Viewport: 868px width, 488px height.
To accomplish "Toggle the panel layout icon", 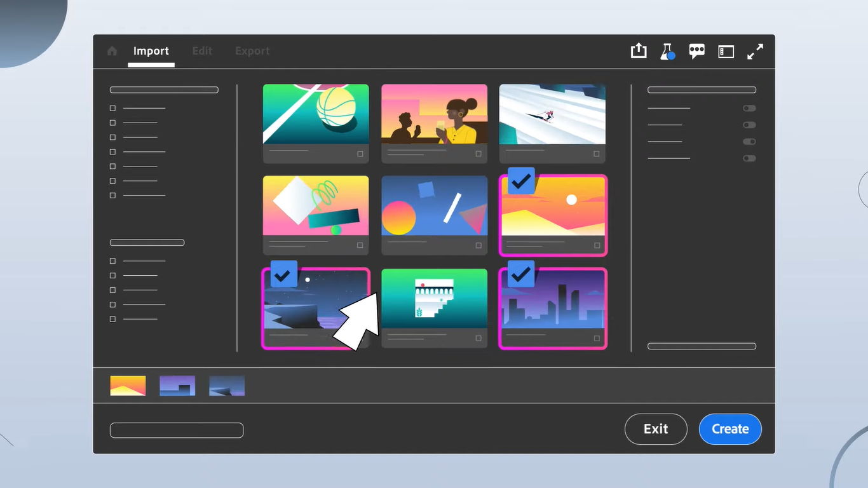I will 726,51.
